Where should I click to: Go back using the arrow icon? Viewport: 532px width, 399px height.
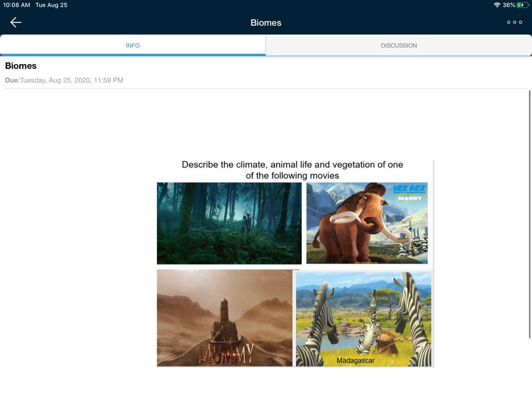[x=16, y=22]
